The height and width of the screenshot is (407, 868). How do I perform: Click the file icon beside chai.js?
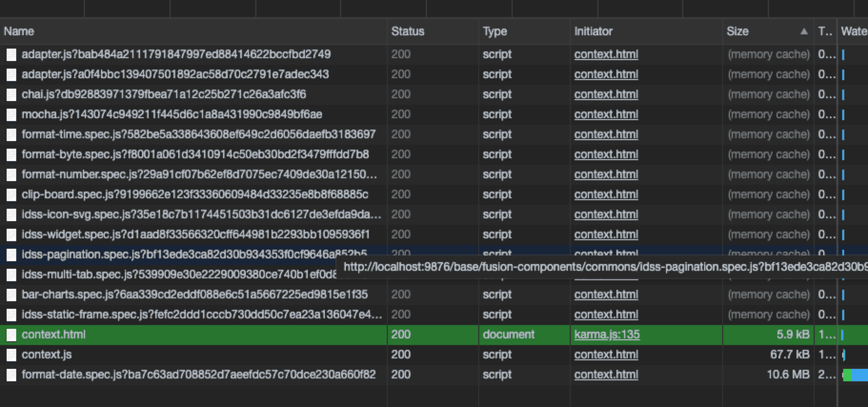coord(11,94)
